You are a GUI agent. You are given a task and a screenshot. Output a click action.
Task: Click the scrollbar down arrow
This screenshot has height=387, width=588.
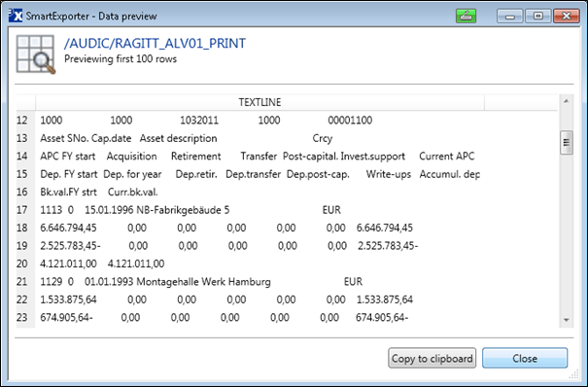(567, 320)
